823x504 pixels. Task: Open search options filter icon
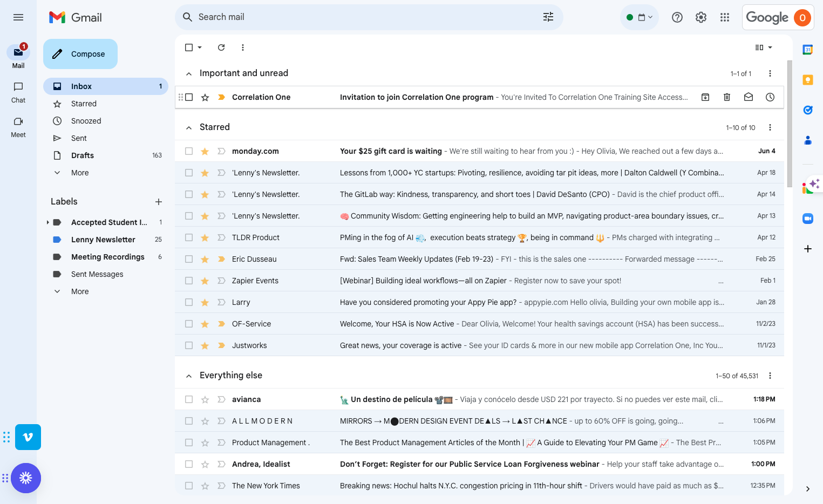pyautogui.click(x=548, y=17)
